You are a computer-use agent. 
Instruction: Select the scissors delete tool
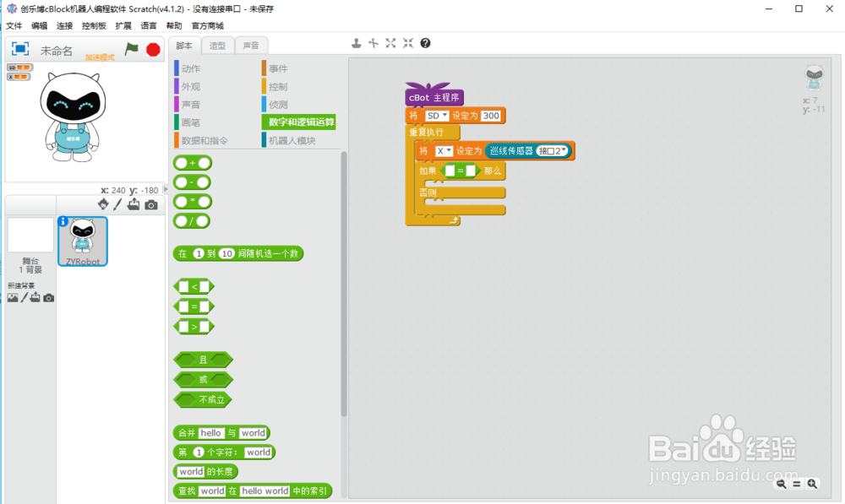pyautogui.click(x=373, y=43)
